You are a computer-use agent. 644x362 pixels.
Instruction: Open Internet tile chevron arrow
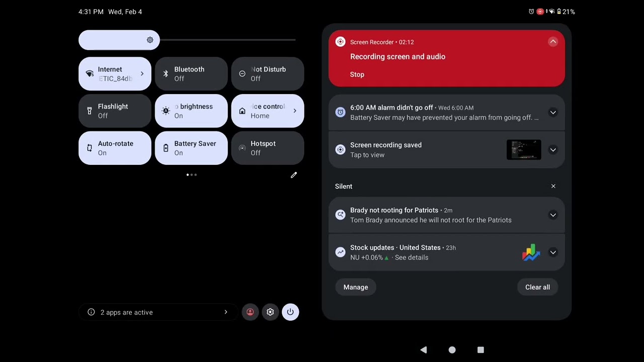142,74
